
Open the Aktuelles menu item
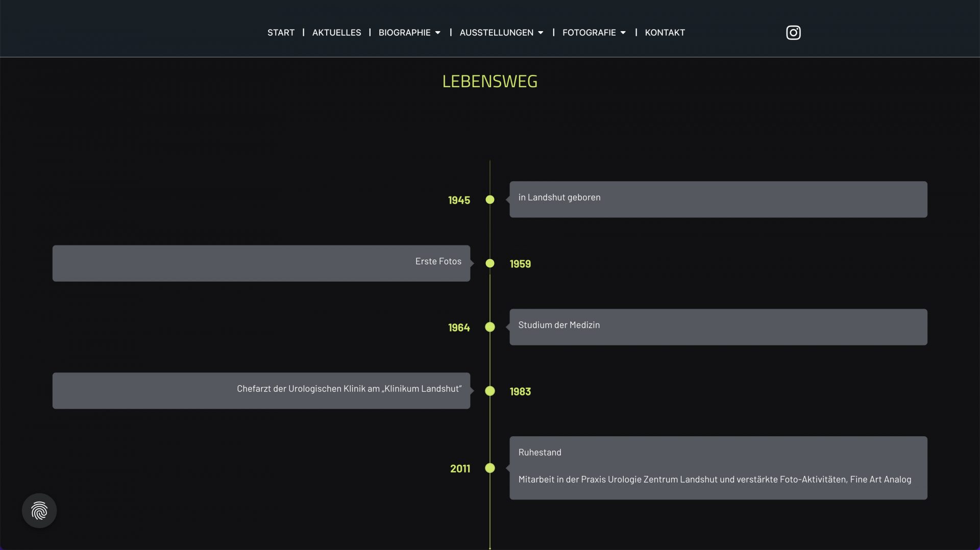click(336, 33)
